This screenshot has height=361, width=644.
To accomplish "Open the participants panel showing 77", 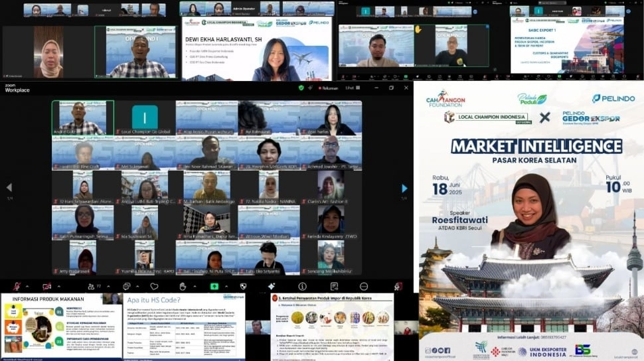I will 90,286.
